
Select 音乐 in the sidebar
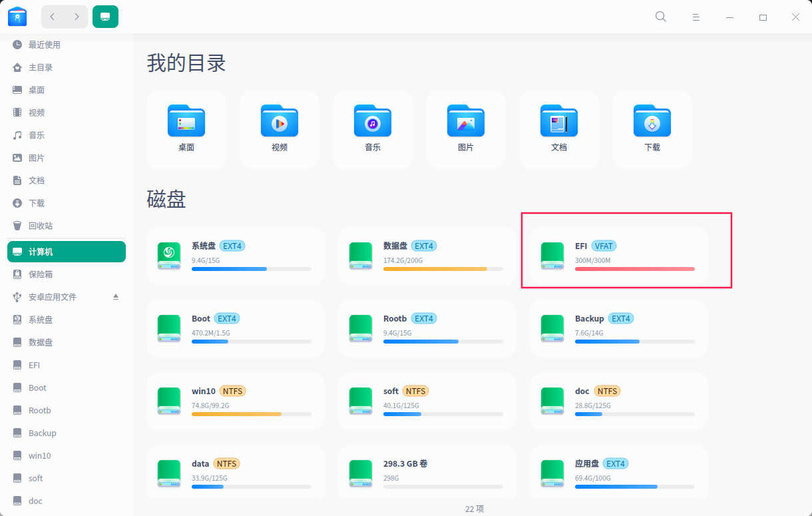(x=67, y=135)
